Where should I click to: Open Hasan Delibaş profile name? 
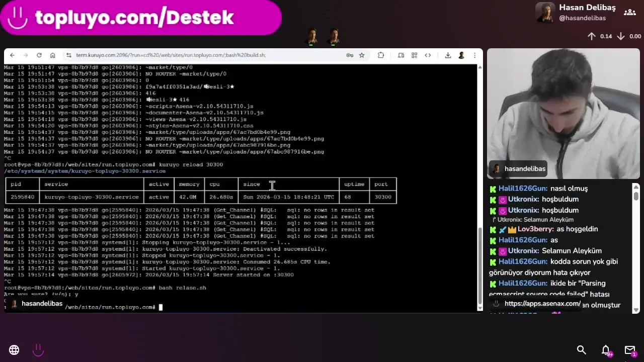click(587, 8)
